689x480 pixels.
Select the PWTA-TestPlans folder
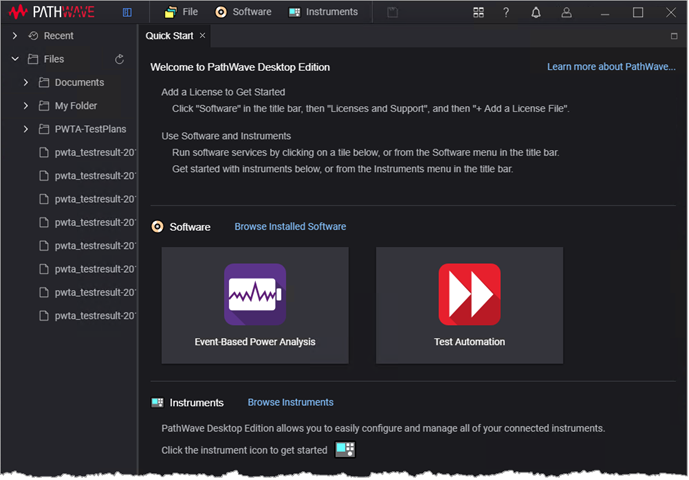pyautogui.click(x=82, y=129)
